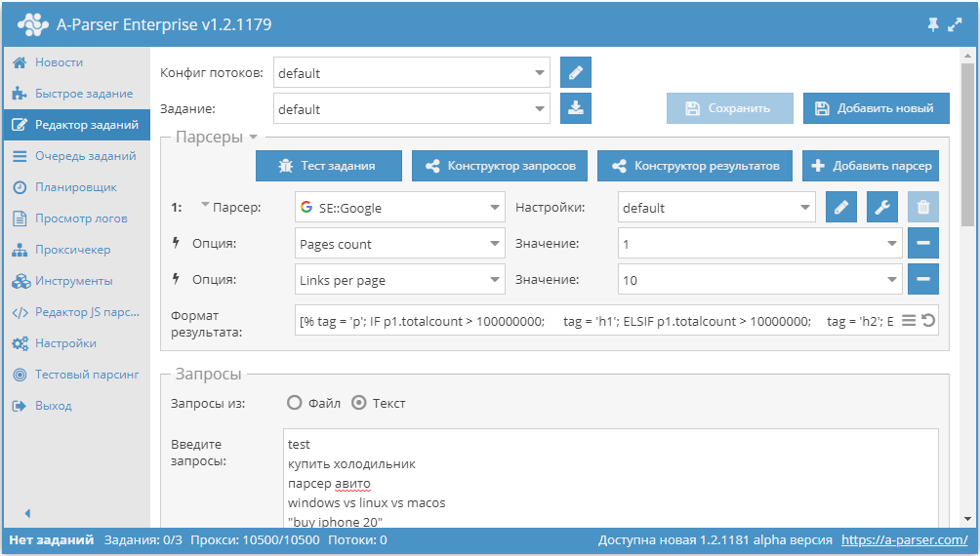The width and height of the screenshot is (980, 556).
Task: Click Задания: 0/3 status entry
Action: click(x=143, y=539)
